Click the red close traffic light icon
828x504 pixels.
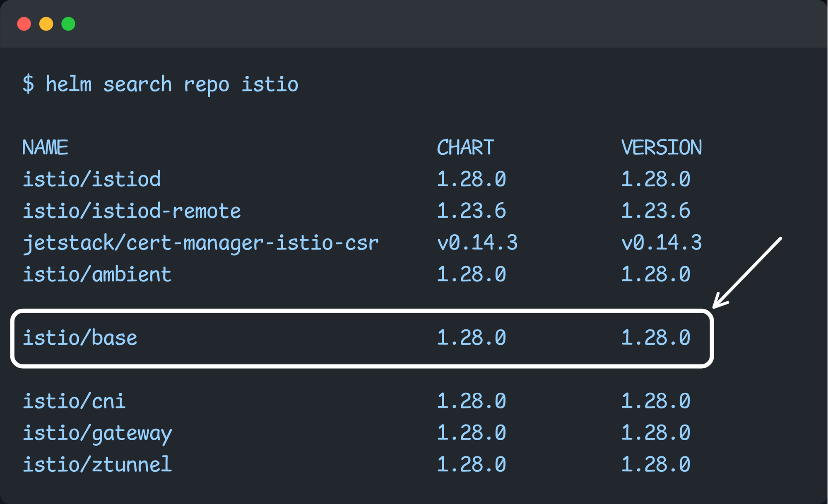coord(25,24)
